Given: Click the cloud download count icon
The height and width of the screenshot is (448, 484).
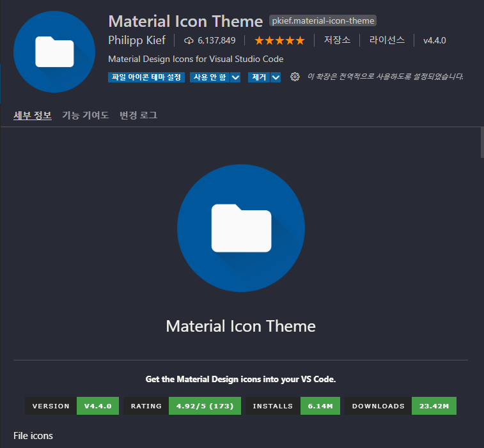Looking at the screenshot, I should pos(189,40).
